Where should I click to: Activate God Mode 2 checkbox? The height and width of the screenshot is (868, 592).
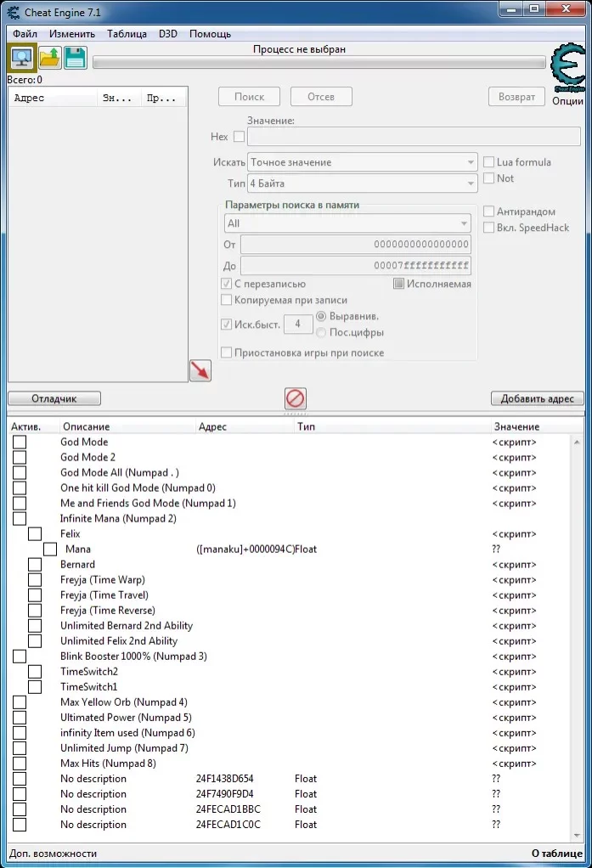click(20, 457)
